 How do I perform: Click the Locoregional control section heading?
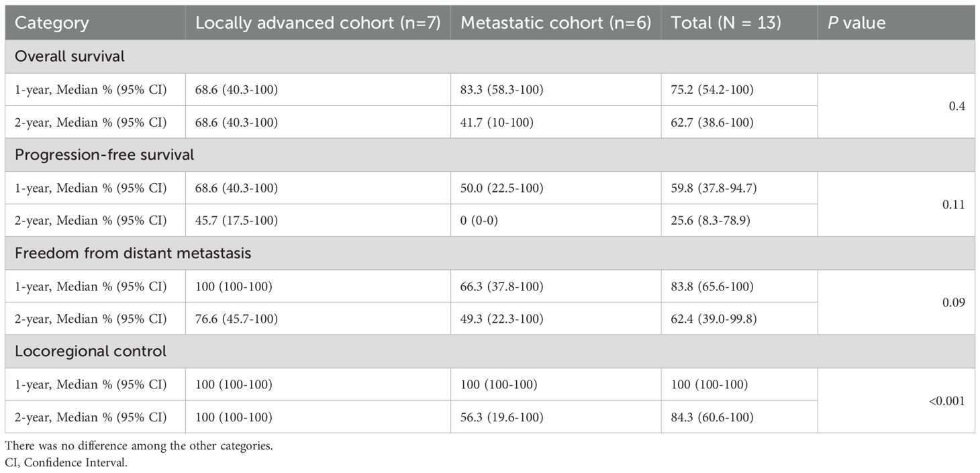pos(91,351)
